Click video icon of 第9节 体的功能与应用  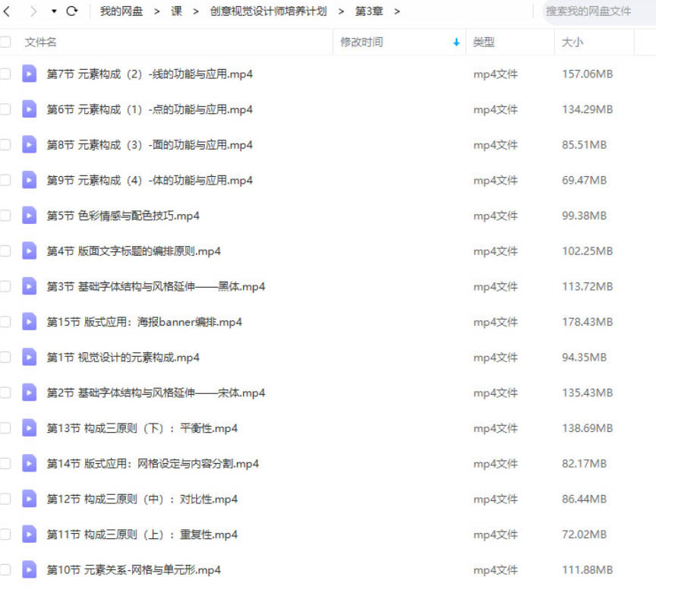pos(29,180)
